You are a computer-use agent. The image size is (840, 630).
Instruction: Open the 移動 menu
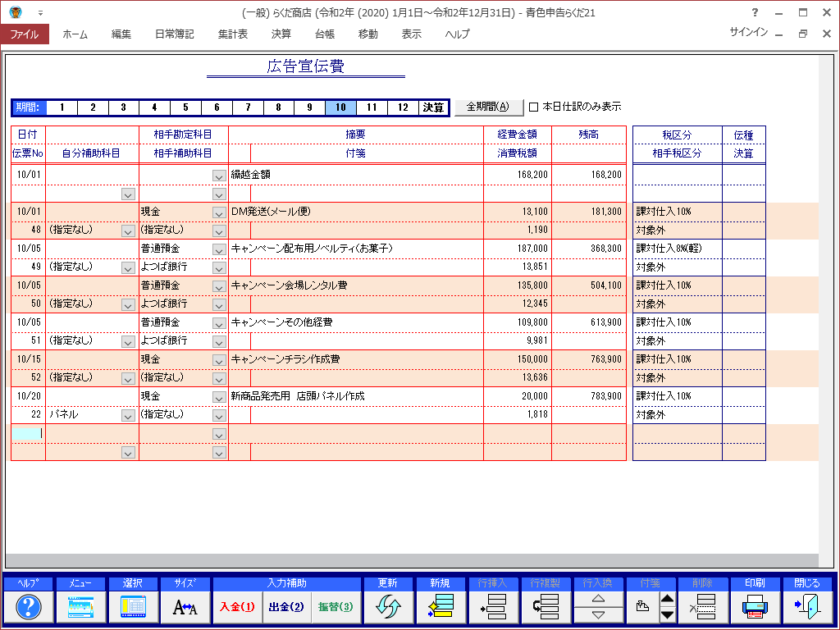[x=368, y=34]
